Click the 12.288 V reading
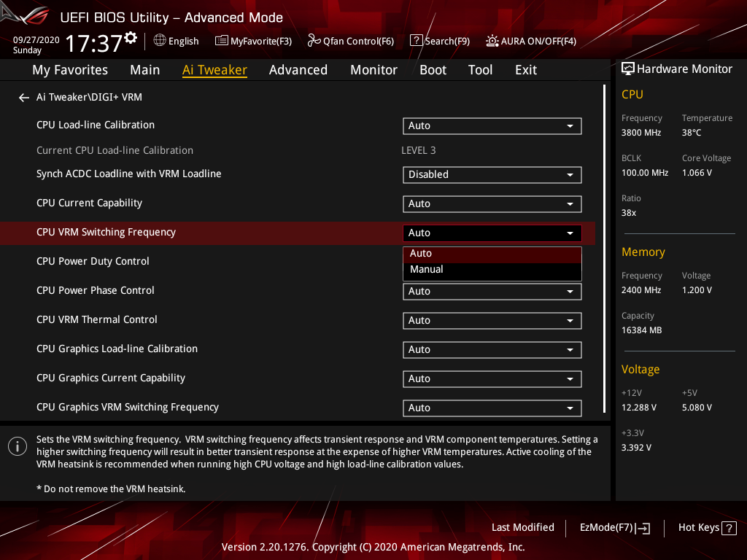Viewport: 747px width, 560px height. (639, 408)
